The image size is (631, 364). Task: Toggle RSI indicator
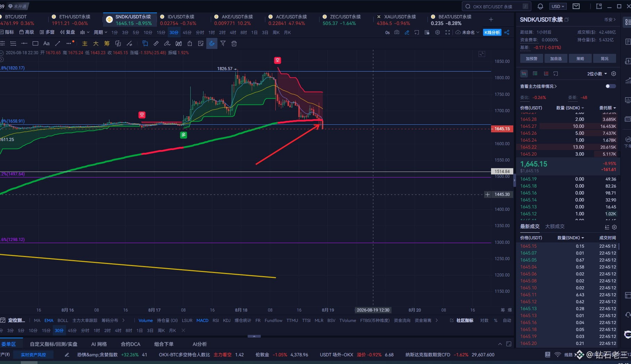tap(216, 320)
